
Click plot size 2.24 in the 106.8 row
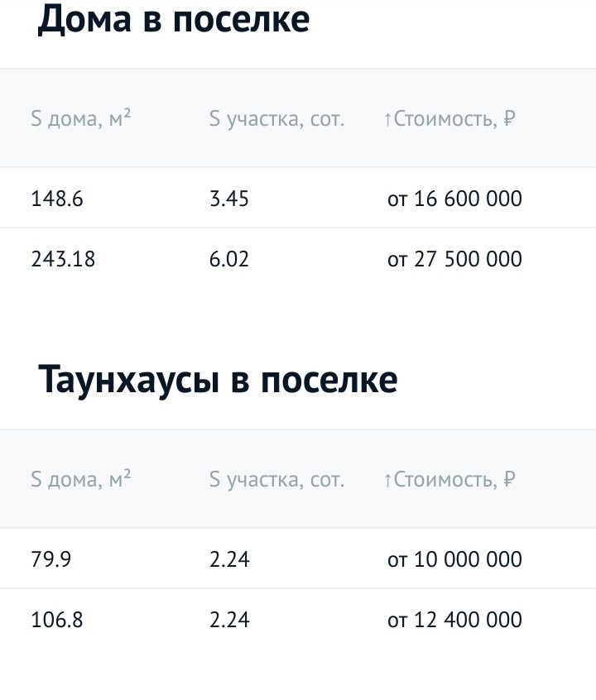229,620
